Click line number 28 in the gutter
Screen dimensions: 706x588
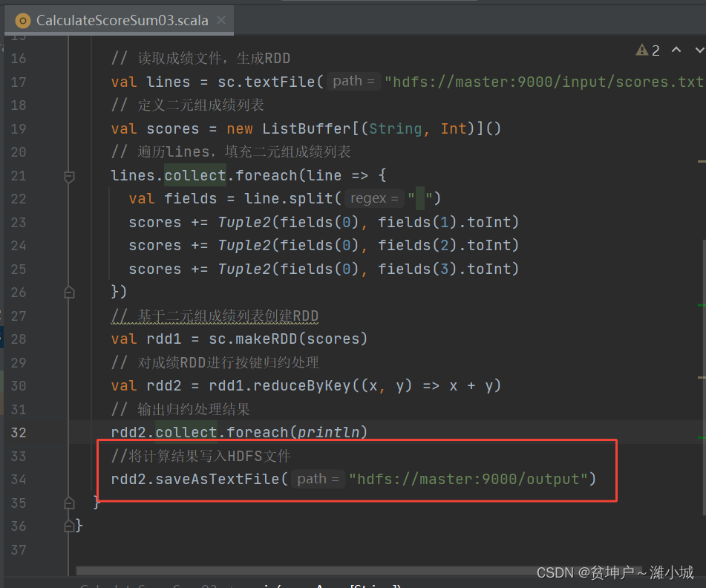click(19, 339)
